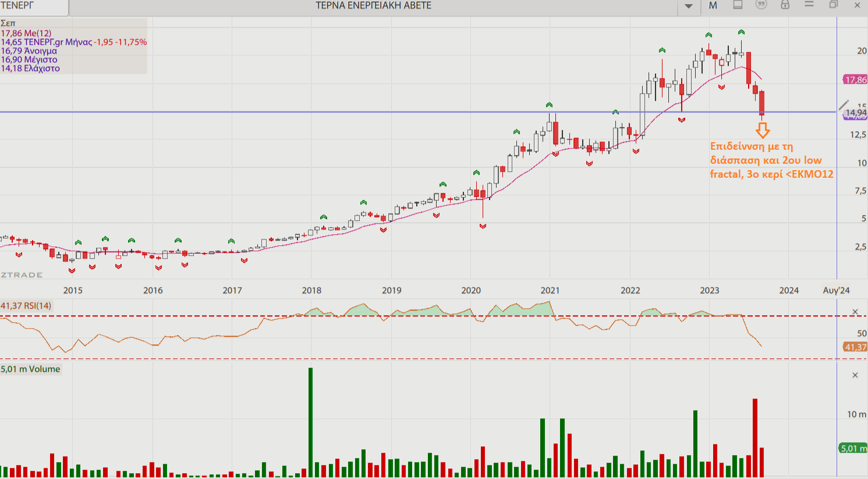
Task: Click the 2023 year label on time axis
Action: coord(710,290)
